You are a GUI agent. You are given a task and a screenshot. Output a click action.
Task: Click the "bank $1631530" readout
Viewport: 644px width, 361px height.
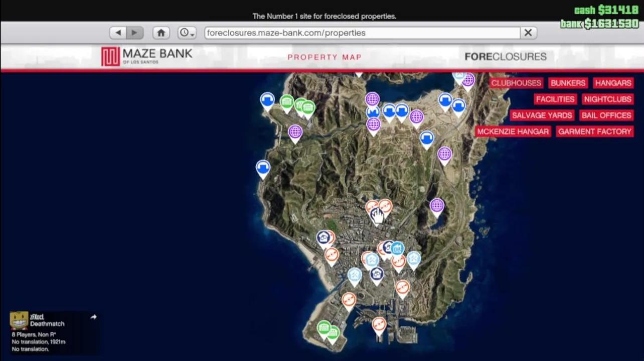(600, 23)
